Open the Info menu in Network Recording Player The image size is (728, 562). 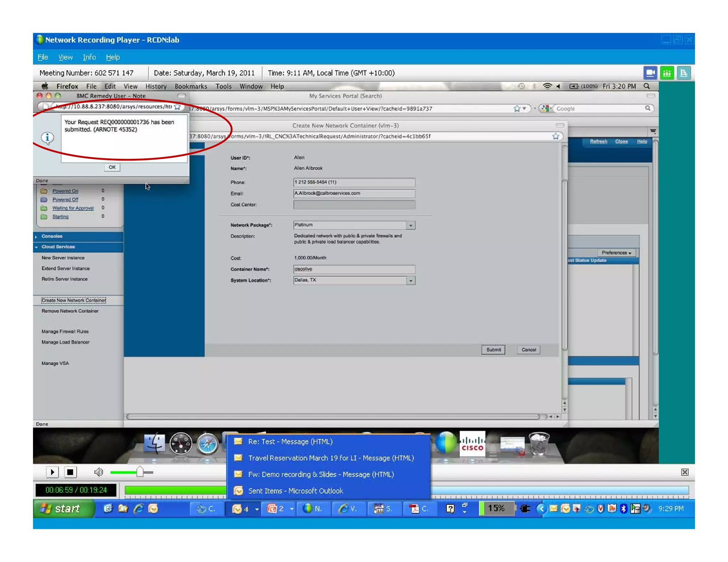coord(89,57)
